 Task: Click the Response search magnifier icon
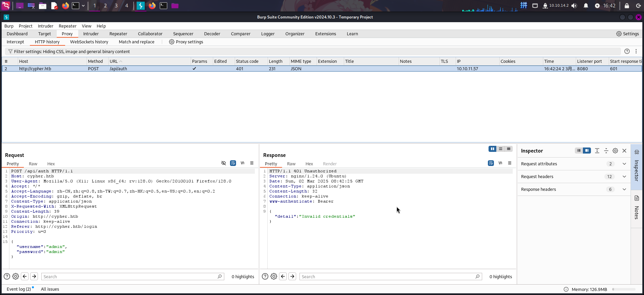point(477,277)
